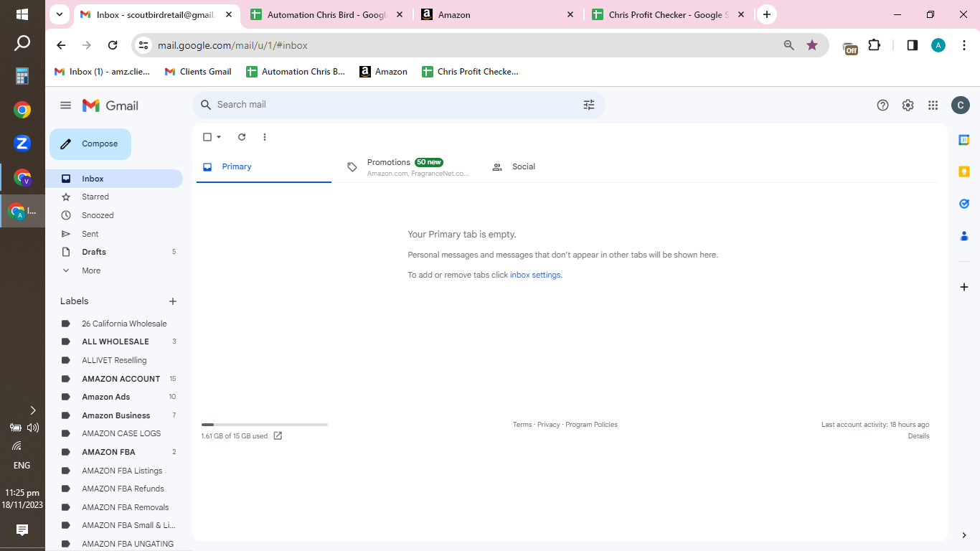
Task: Refresh the inbox list
Action: 242,137
